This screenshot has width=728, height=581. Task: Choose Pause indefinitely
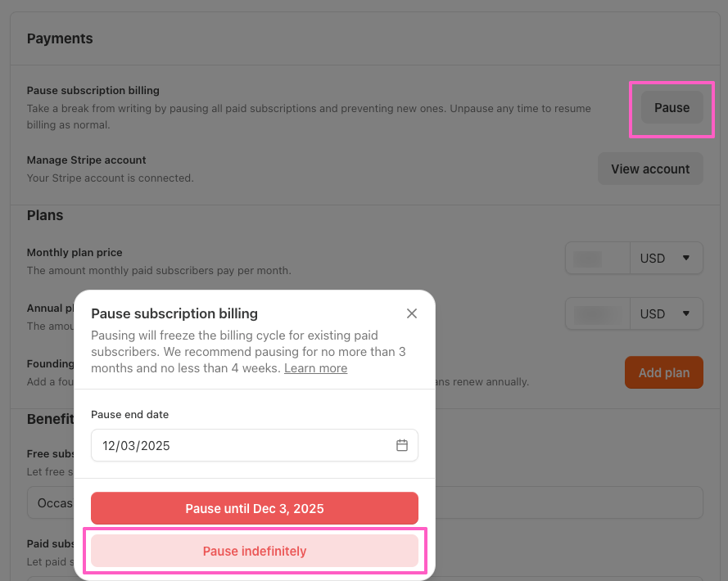[255, 551]
